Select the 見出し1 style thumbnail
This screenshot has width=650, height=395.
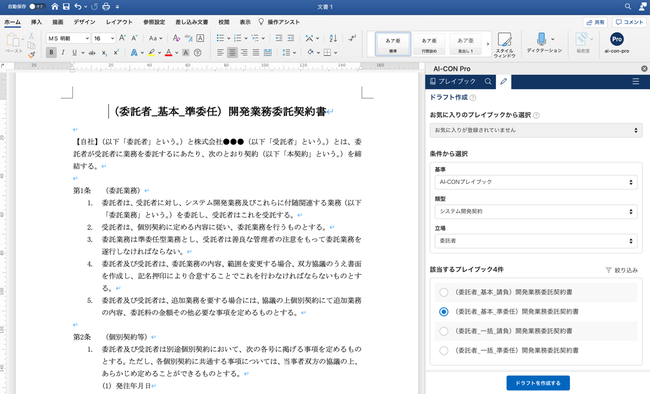pyautogui.click(x=465, y=44)
